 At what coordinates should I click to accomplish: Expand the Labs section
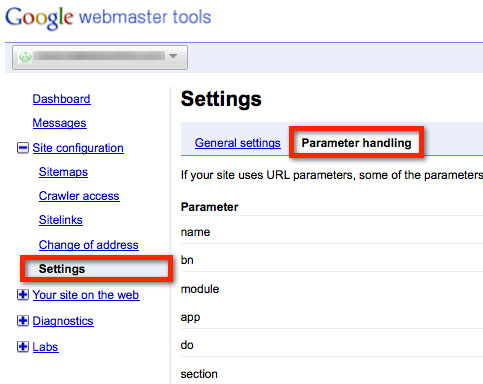(x=23, y=347)
